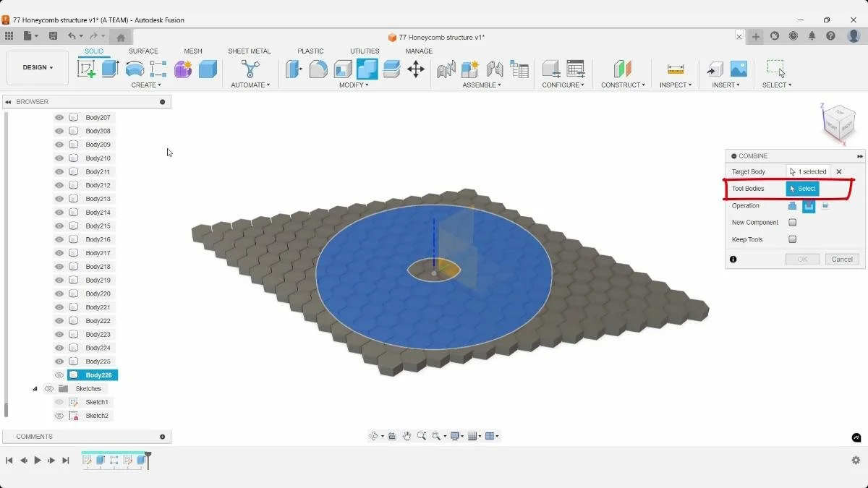Click the ViewCube in the corner
868x488 pixels.
coord(839,124)
